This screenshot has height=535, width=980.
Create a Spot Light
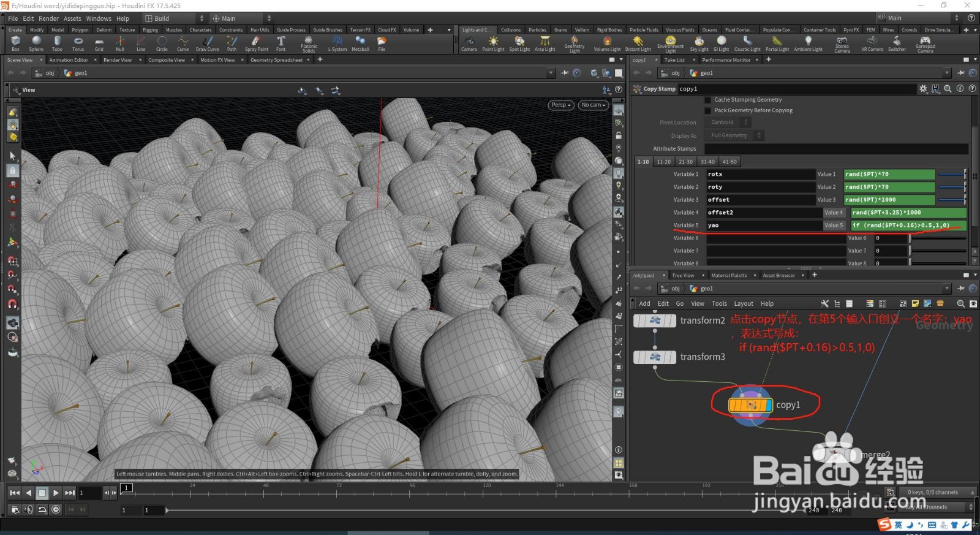(519, 44)
